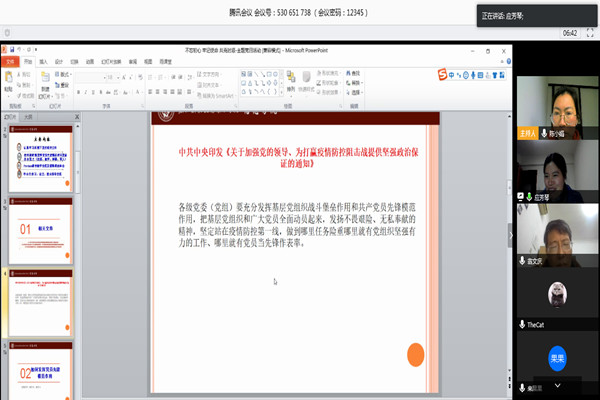
Task: Select the orange circle on the slide
Action: click(413, 353)
